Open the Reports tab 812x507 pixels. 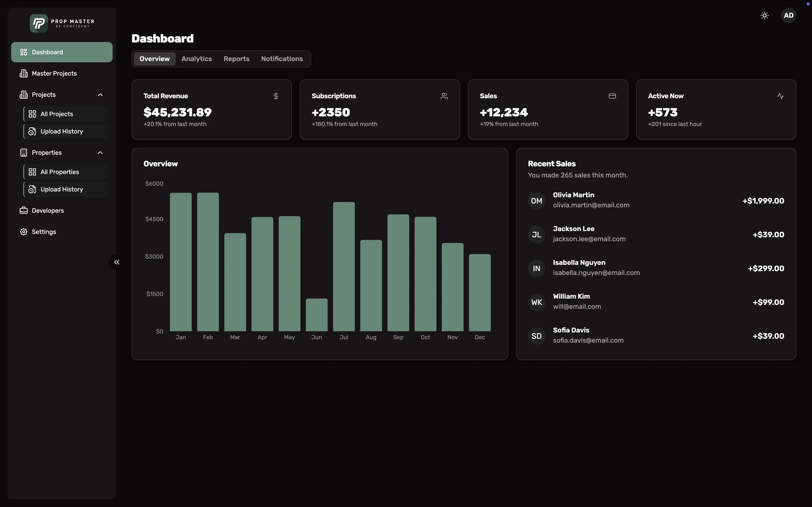[236, 59]
